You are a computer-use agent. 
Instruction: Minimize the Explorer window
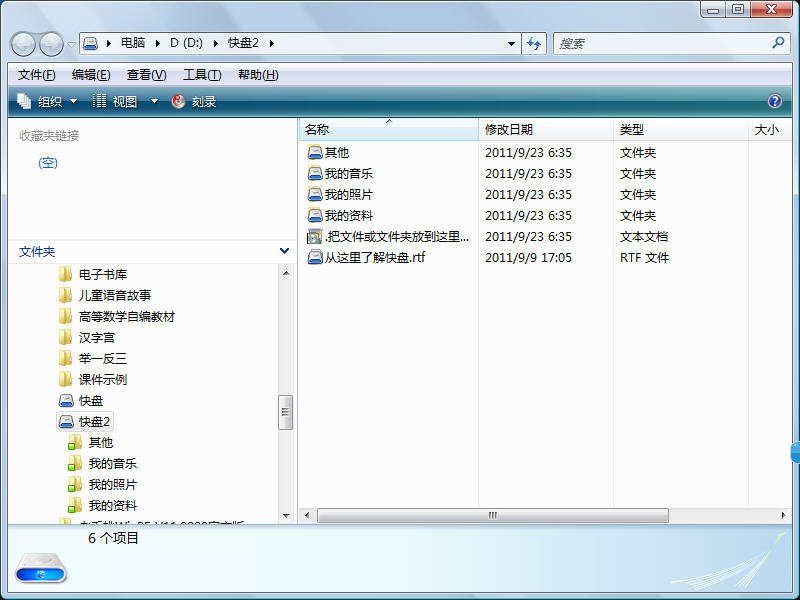point(713,9)
